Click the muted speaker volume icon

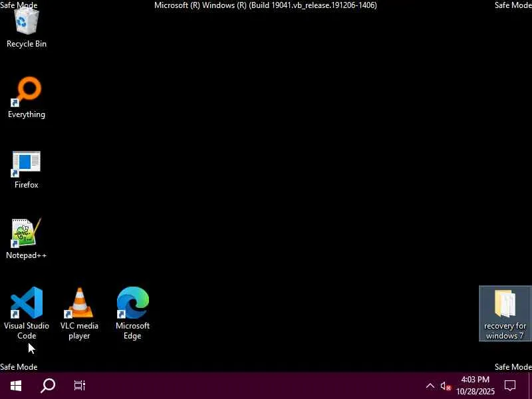point(446,386)
